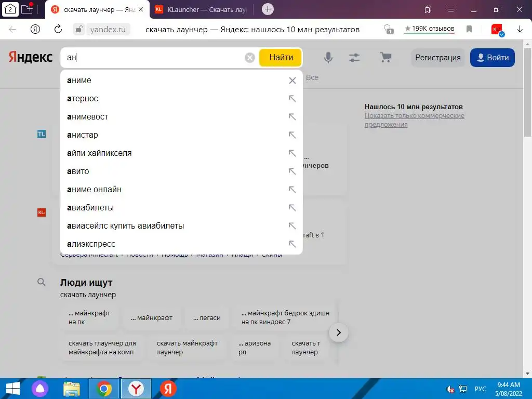Close the 'скачать лаунчер' tab
Viewport: 532px width, 399px height.
pyautogui.click(x=141, y=9)
